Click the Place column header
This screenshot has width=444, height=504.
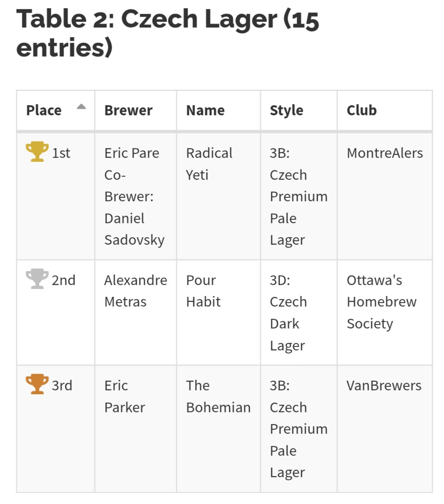point(44,111)
